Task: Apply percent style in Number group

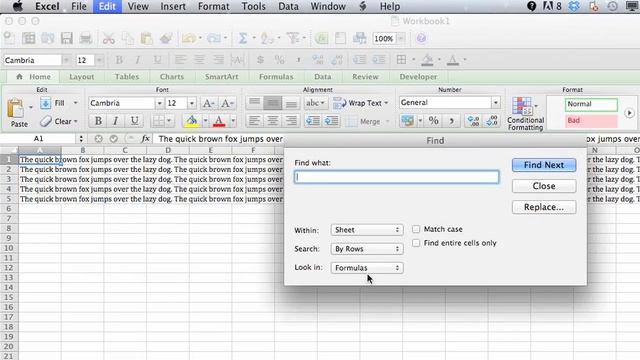Action: pos(433,120)
